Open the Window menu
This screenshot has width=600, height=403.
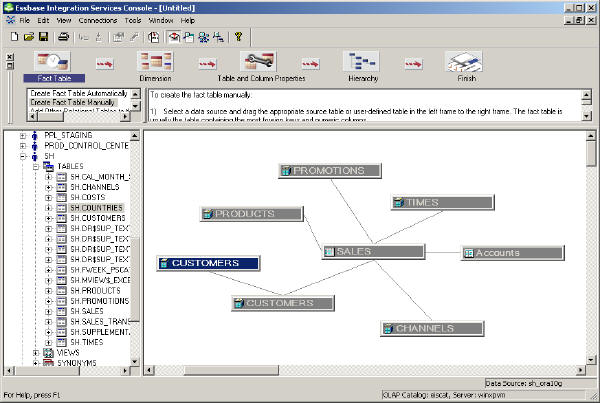[x=161, y=20]
